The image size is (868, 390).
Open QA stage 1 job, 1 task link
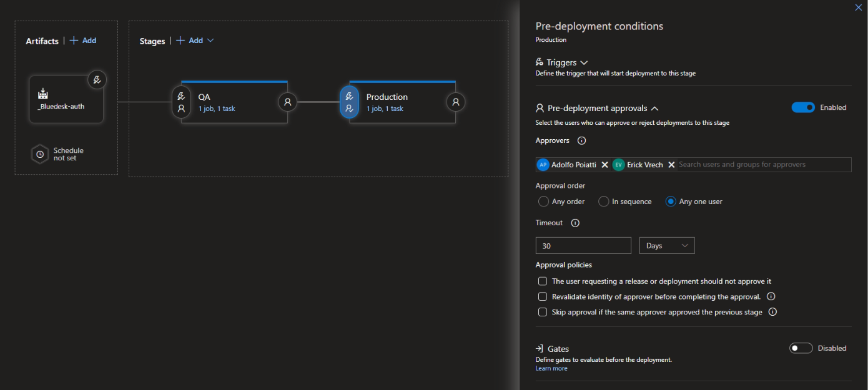coord(217,109)
